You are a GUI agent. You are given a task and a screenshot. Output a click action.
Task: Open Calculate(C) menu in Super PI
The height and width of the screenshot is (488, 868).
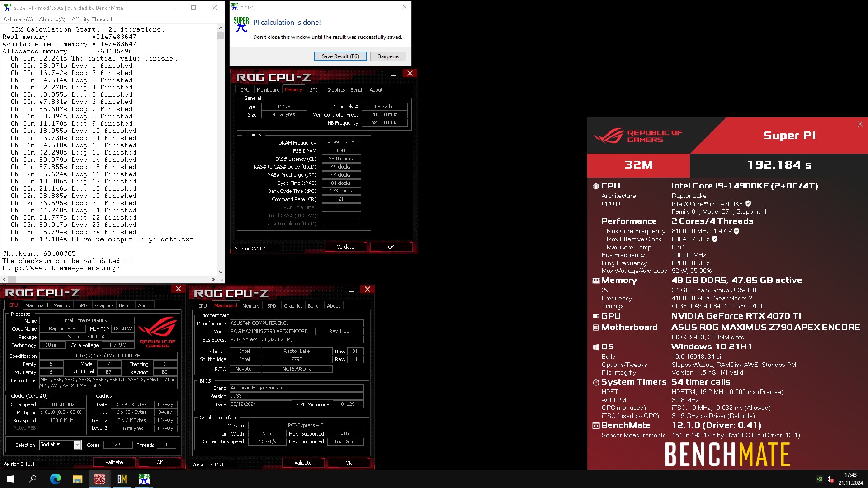[x=18, y=19]
